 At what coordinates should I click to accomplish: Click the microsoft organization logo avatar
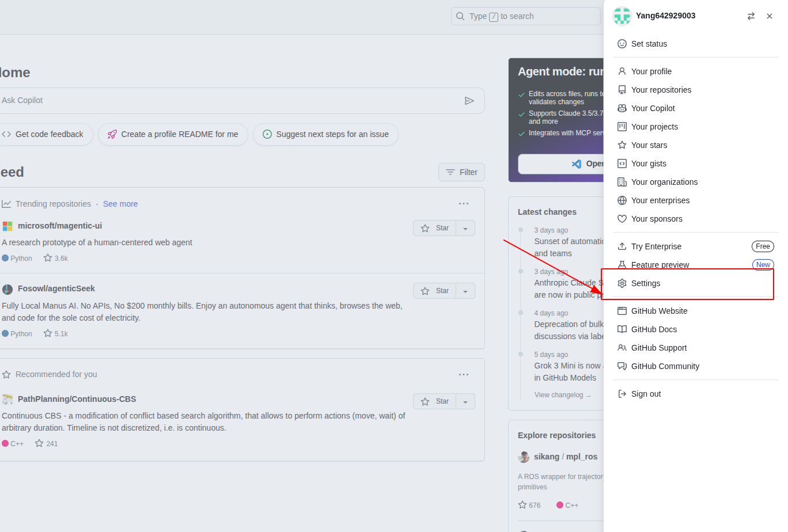coord(7,226)
